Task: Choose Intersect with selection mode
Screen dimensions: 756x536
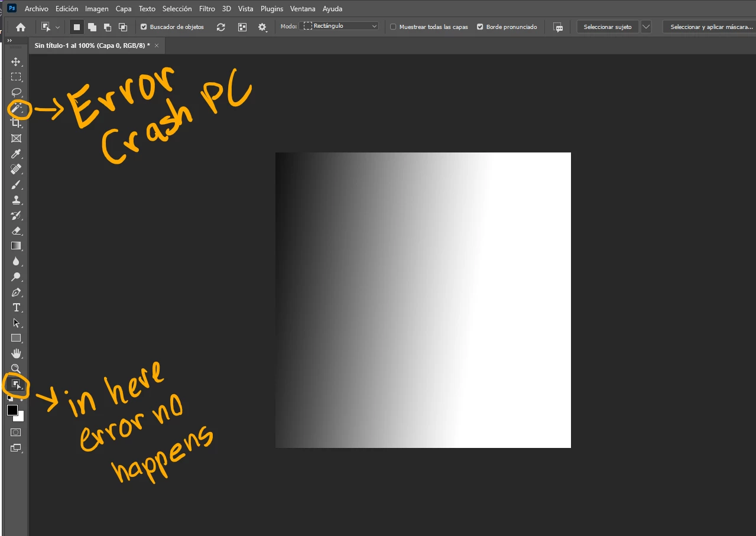Action: [x=122, y=27]
